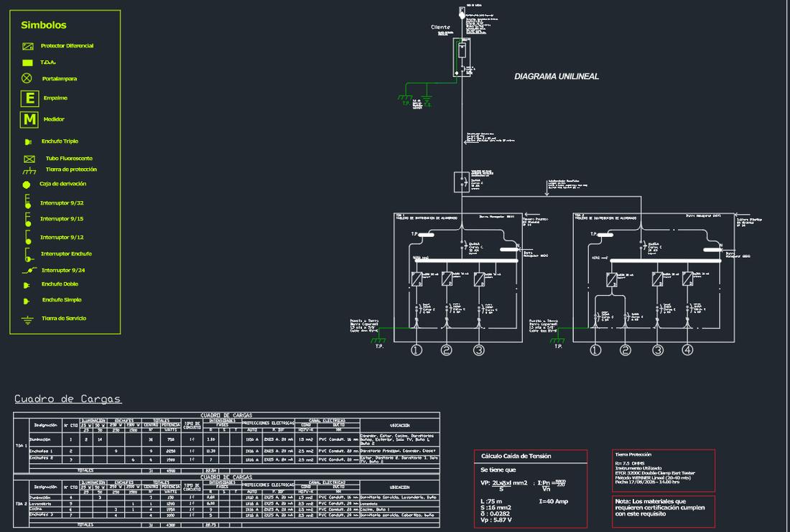Select the Enchufe Simple legend symbol

pyautogui.click(x=27, y=302)
